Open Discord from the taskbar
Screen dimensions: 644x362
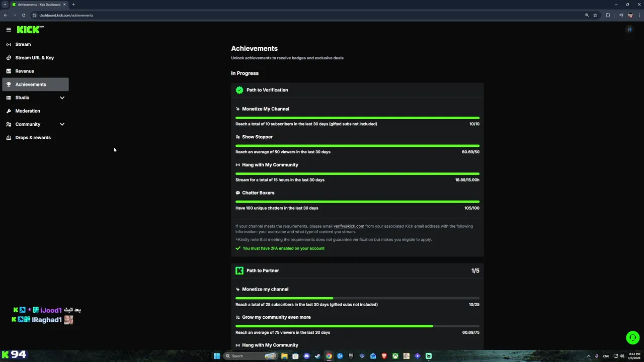306,356
